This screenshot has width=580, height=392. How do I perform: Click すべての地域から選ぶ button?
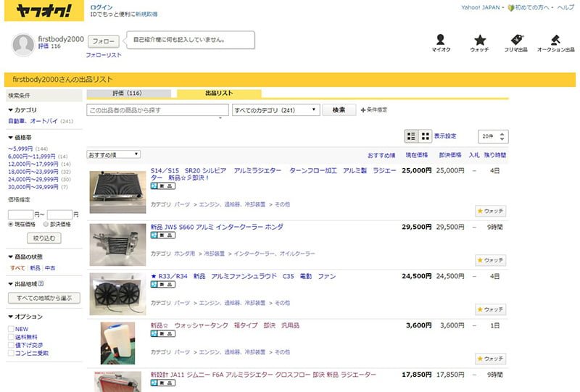pyautogui.click(x=44, y=298)
